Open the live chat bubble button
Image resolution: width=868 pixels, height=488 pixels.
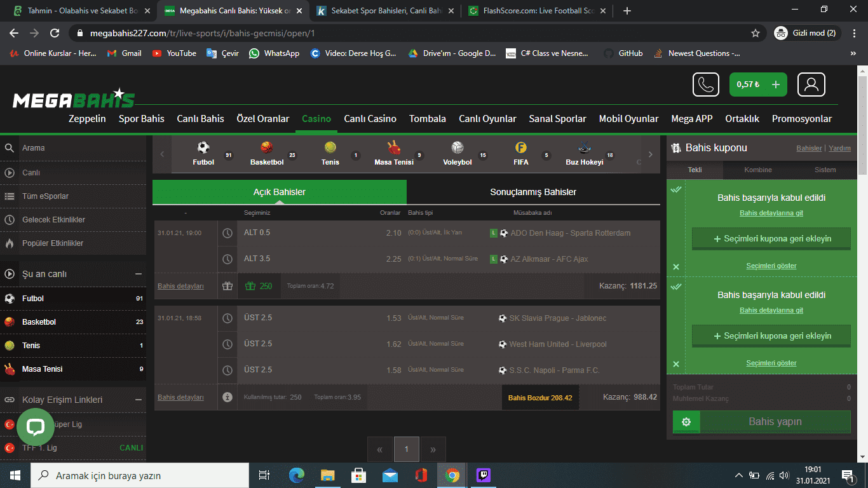pyautogui.click(x=36, y=427)
